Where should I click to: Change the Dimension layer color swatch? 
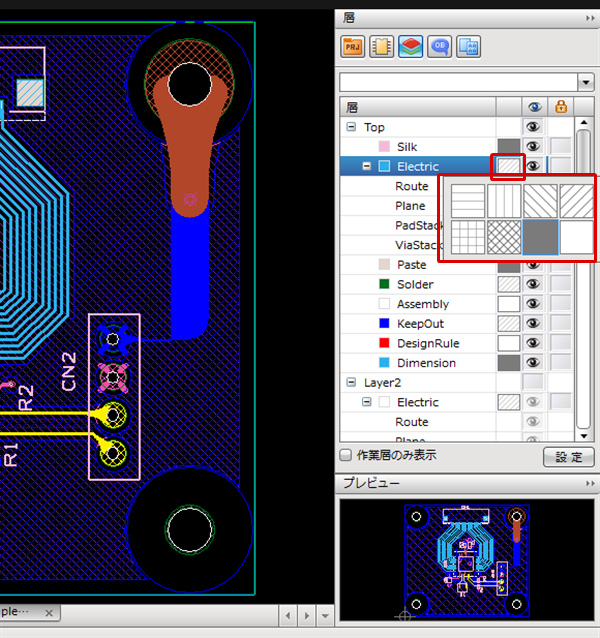(384, 363)
